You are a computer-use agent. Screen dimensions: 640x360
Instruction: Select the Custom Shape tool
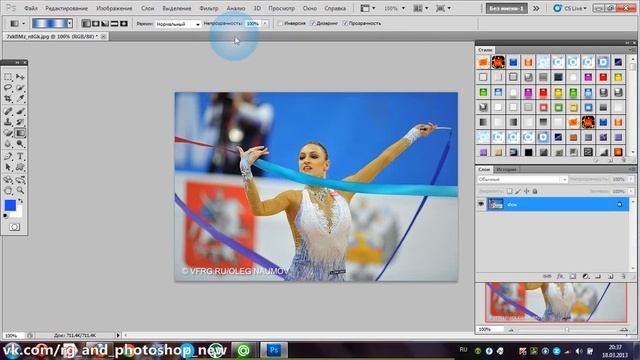tap(20, 167)
